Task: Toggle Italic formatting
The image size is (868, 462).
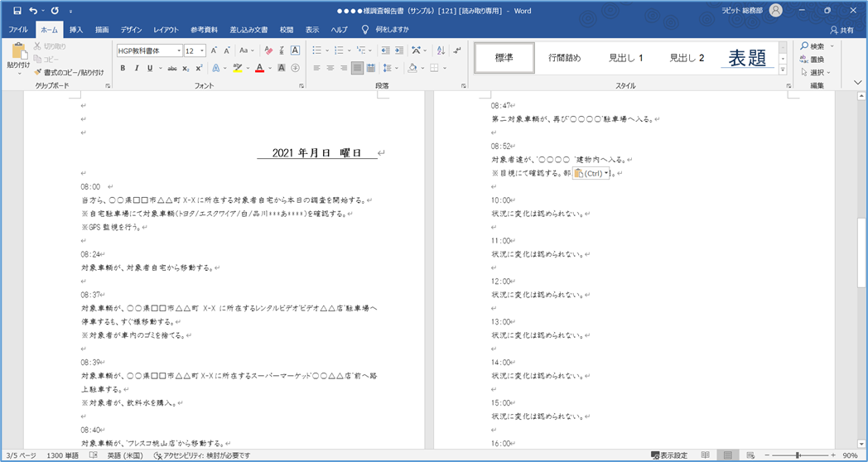Action: [136, 68]
